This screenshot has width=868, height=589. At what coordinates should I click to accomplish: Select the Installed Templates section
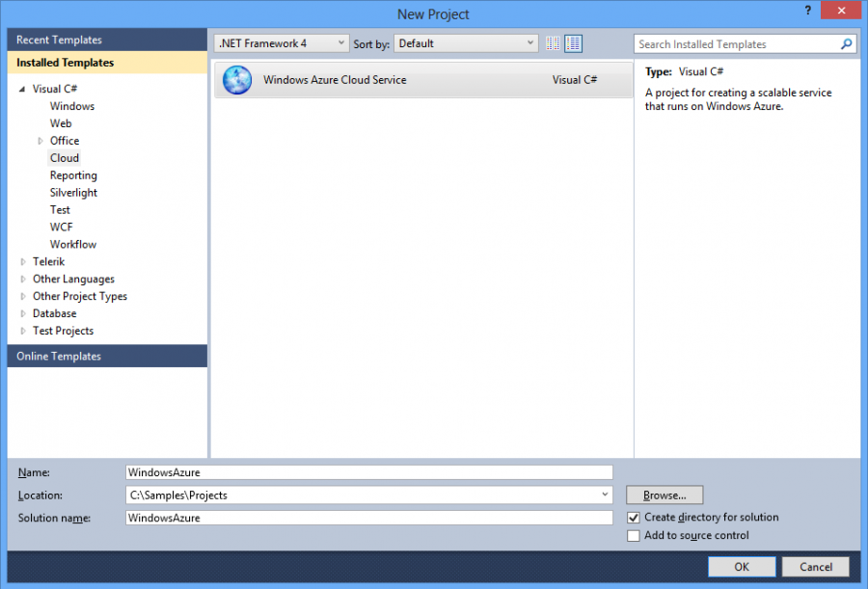(x=107, y=63)
